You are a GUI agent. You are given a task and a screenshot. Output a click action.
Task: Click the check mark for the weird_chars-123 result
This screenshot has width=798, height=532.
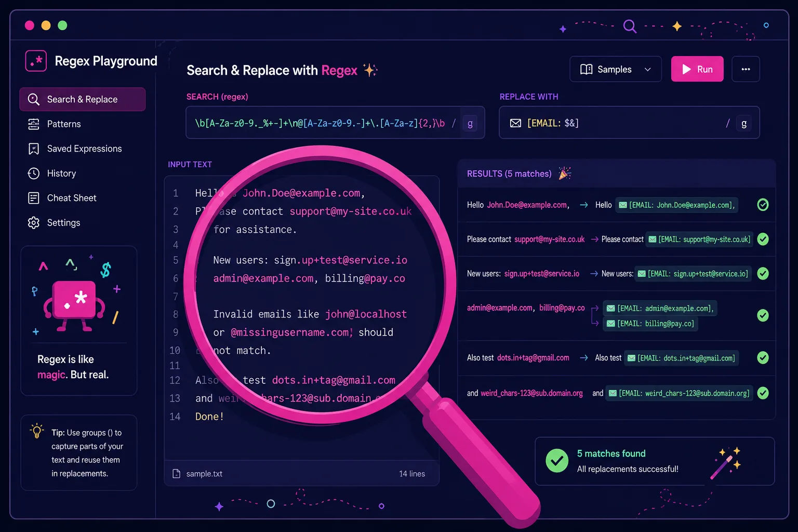tap(763, 393)
